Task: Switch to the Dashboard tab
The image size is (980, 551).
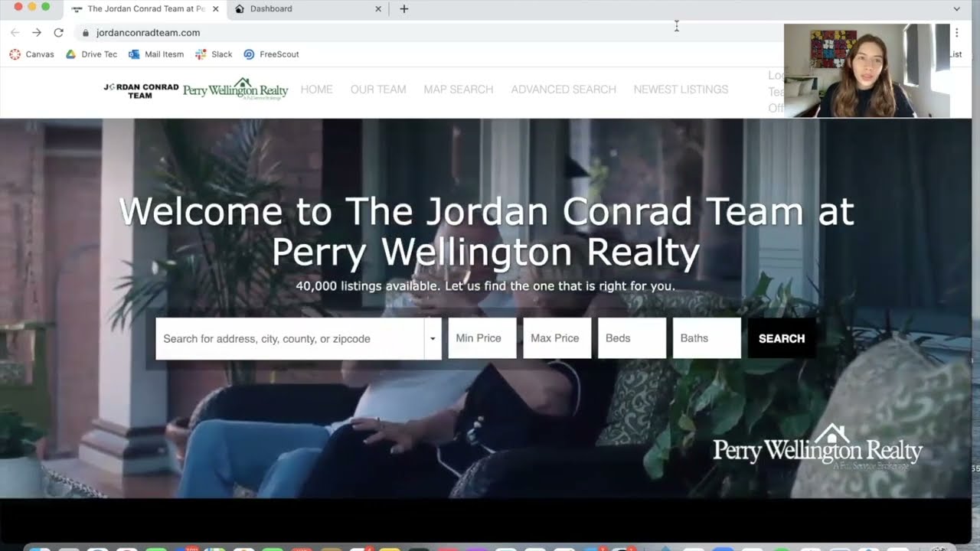Action: click(306, 9)
